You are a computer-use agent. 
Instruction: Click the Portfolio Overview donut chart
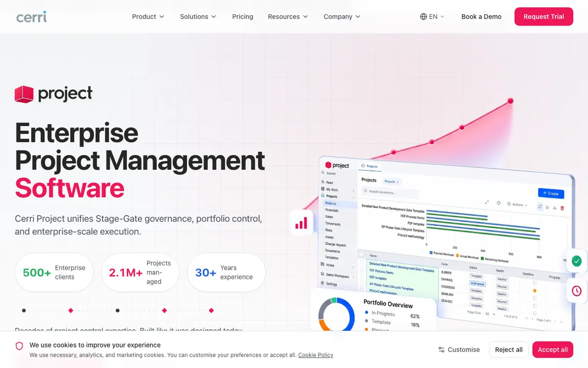coord(336,315)
